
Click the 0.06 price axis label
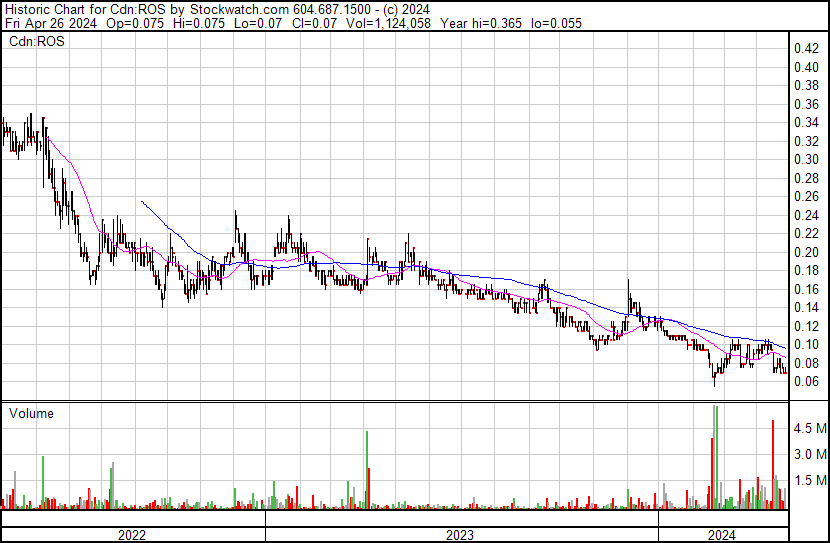tap(806, 382)
